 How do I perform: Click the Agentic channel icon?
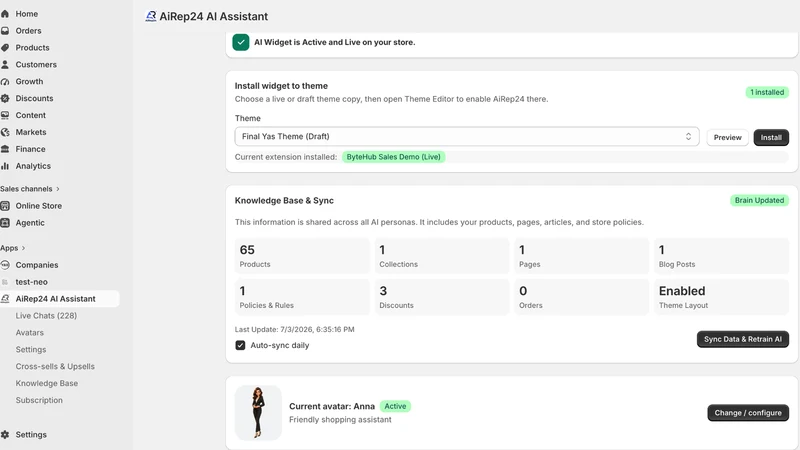5,222
